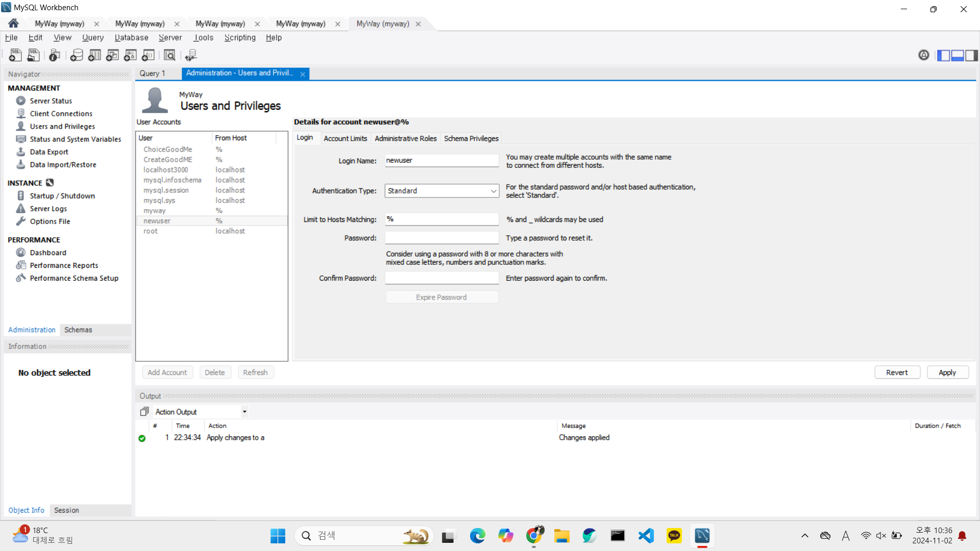Open SQL script file icon
Image resolution: width=980 pixels, height=551 pixels.
[33, 55]
